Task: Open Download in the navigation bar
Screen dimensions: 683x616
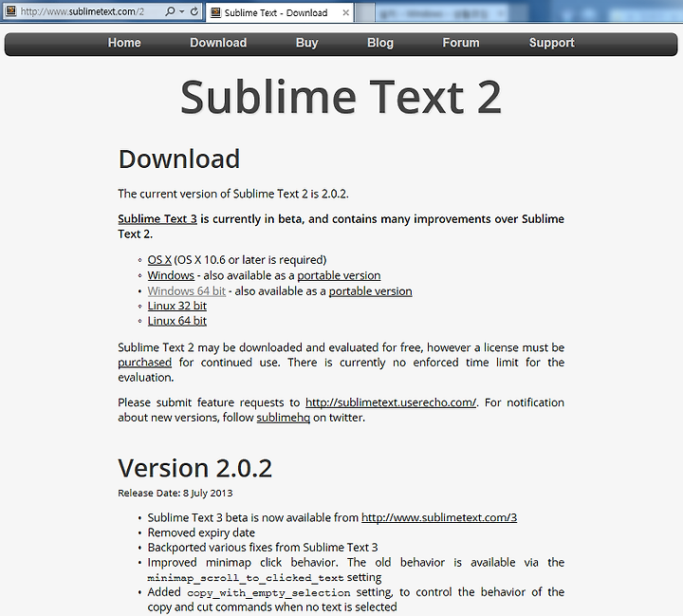Action: [x=218, y=43]
